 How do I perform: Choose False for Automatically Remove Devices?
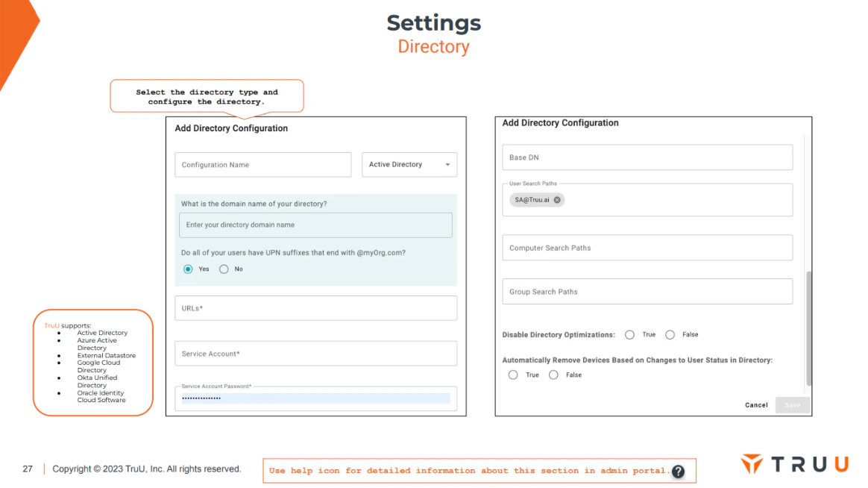pos(553,375)
